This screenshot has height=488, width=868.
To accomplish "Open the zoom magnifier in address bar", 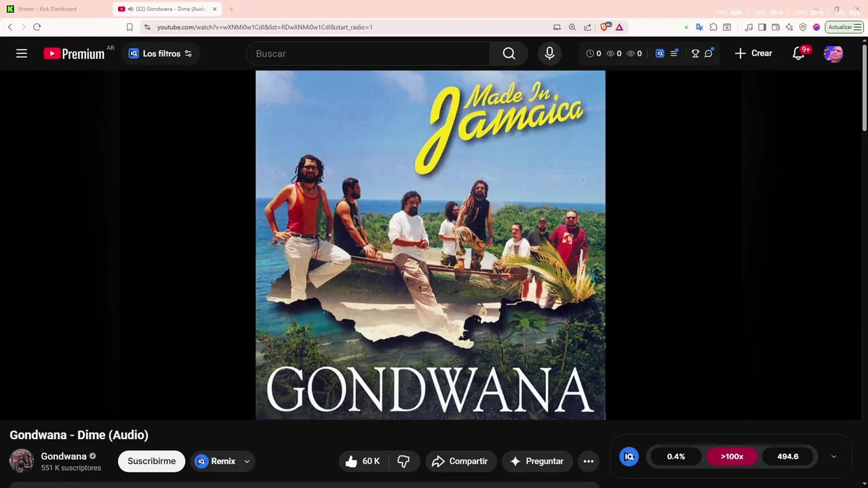I will point(572,27).
